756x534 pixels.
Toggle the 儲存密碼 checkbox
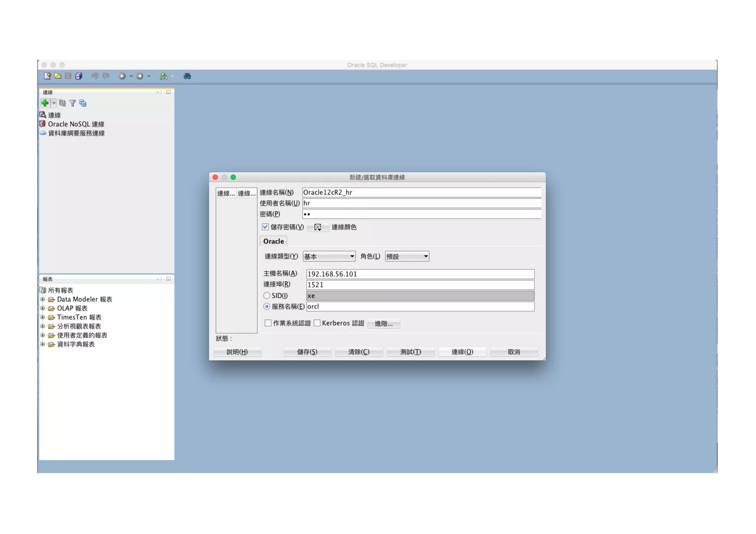(x=265, y=227)
